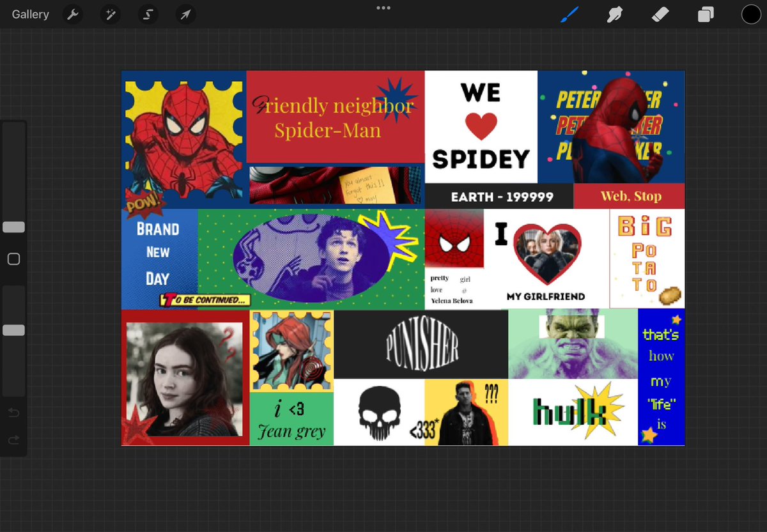Activate the Selection tool
The image size is (767, 532).
pyautogui.click(x=148, y=14)
